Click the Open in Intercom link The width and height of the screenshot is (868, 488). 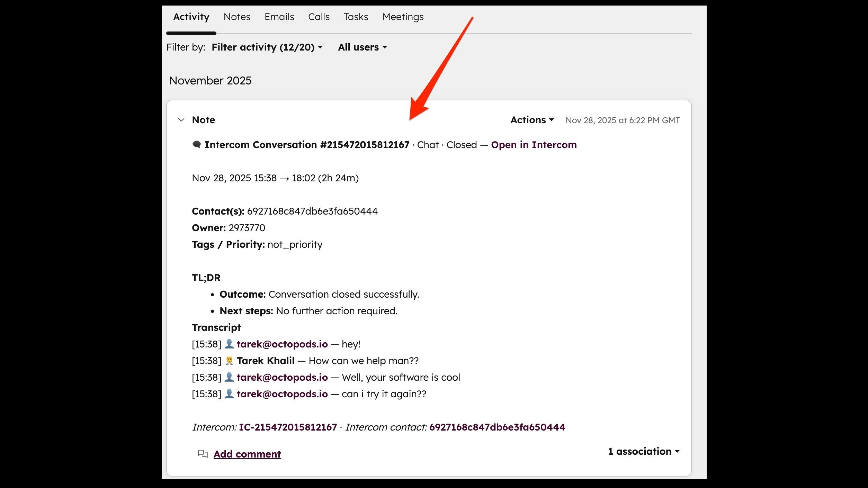coord(534,145)
